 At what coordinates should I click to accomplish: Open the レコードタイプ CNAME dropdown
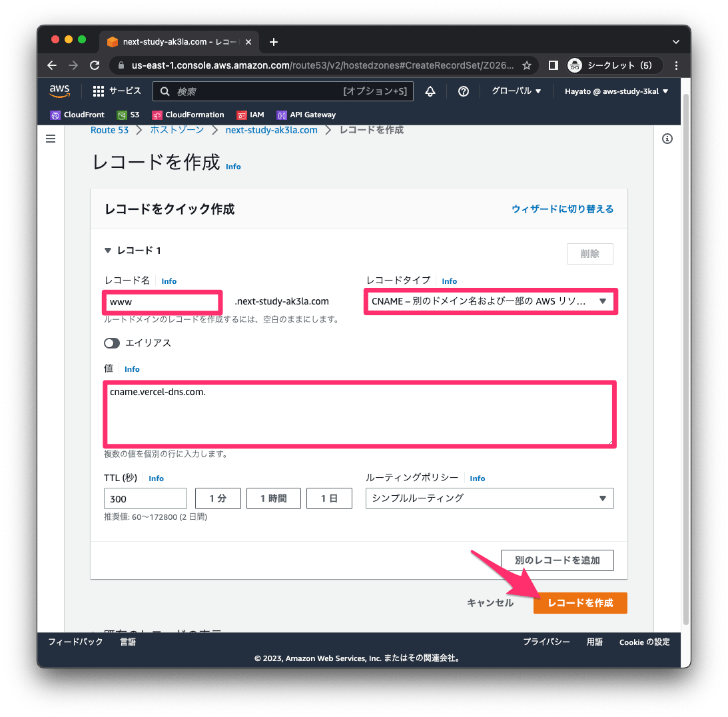(x=490, y=301)
